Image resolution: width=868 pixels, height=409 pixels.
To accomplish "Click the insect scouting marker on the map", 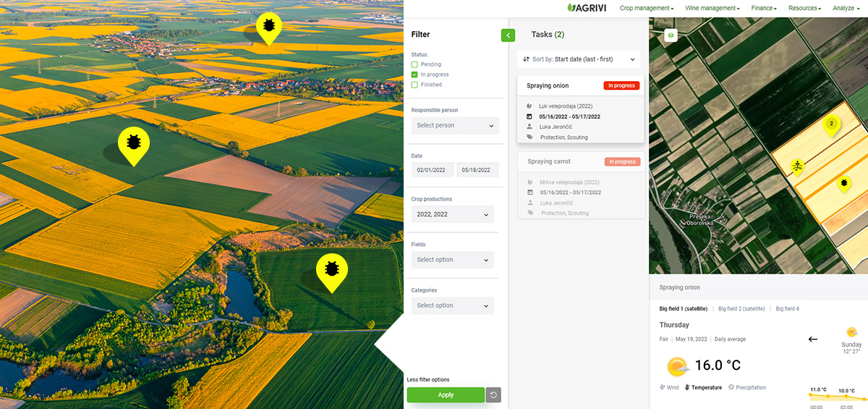I will 796,166.
